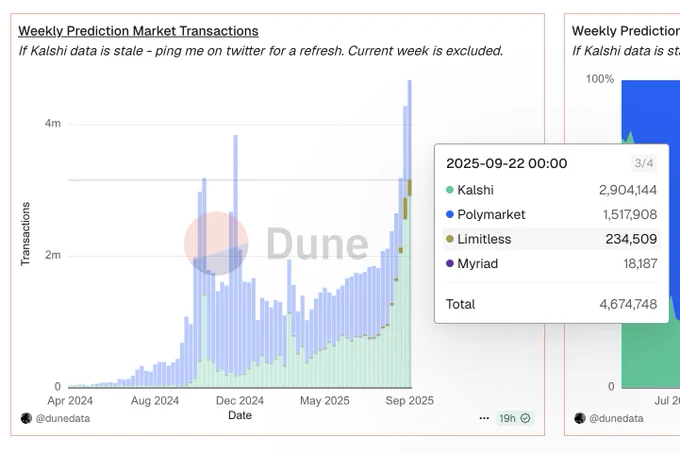680x454 pixels.
Task: Click the Limitless olive legend dot in tooltip
Action: pyautogui.click(x=450, y=239)
